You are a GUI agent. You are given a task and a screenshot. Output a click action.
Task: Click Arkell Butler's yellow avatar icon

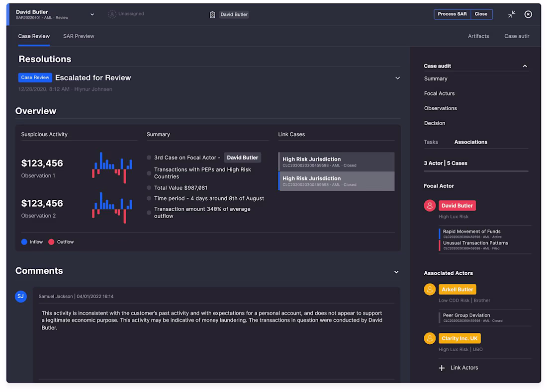[430, 289]
